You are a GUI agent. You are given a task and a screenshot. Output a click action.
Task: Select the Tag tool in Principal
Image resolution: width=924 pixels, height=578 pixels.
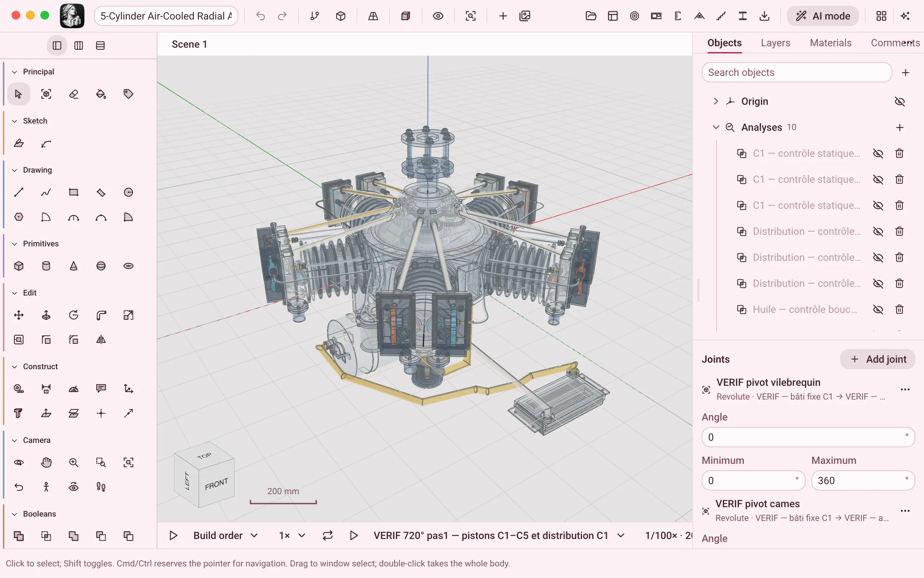click(128, 94)
